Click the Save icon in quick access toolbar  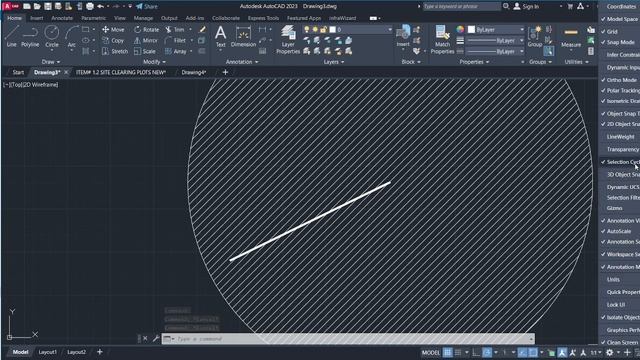point(48,6)
